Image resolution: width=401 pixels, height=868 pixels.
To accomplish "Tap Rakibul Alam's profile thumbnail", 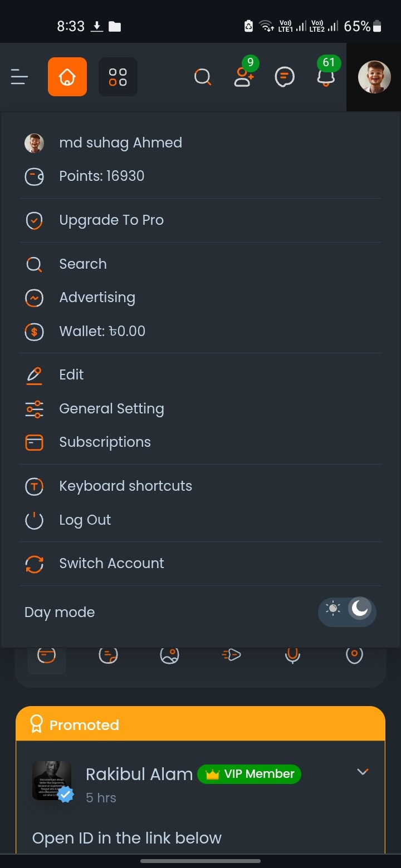I will 52,781.
